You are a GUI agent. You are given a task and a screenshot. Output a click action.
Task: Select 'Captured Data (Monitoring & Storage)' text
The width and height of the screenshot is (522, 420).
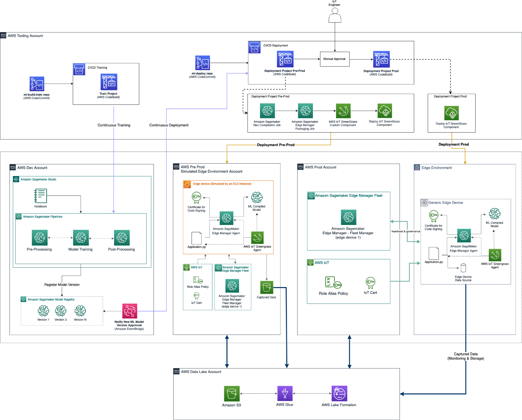pyautogui.click(x=466, y=356)
